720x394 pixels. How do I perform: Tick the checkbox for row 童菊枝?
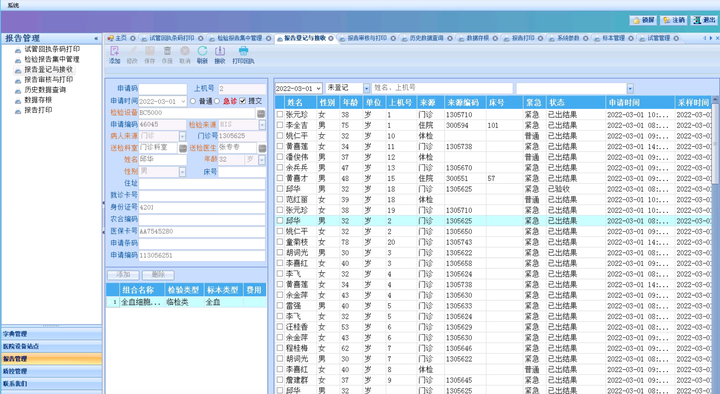click(280, 242)
